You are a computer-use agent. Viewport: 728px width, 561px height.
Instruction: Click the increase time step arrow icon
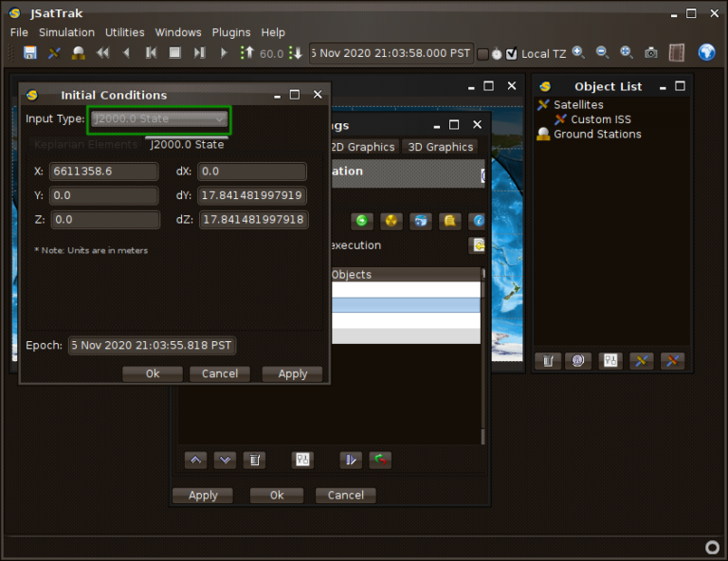pyautogui.click(x=247, y=53)
